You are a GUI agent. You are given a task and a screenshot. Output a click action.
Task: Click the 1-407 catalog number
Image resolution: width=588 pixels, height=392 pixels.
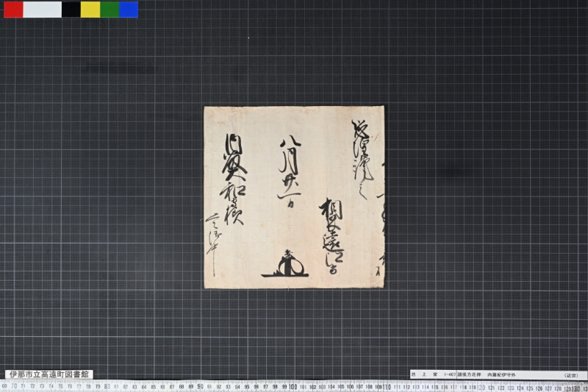pyautogui.click(x=450, y=375)
